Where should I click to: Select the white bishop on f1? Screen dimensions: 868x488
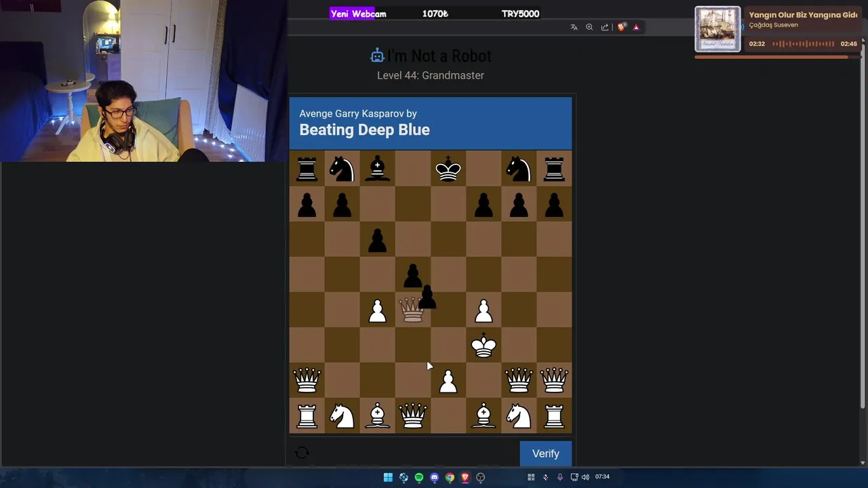[x=484, y=416]
